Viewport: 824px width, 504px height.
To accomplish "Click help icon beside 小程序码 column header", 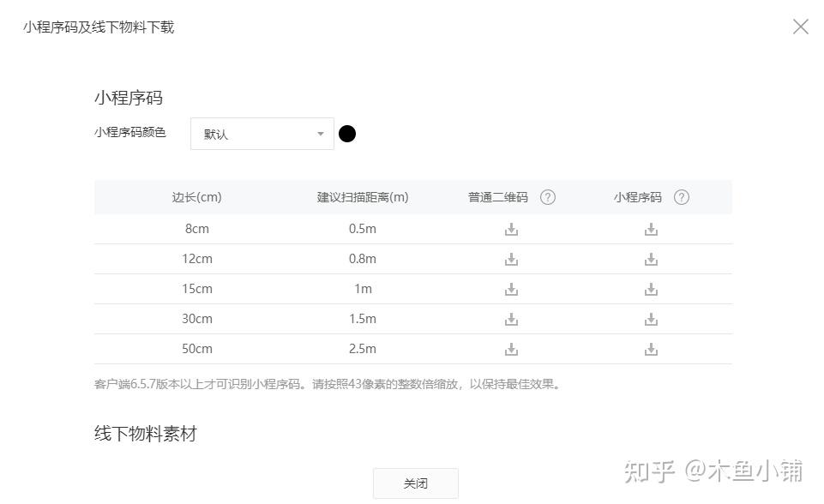I will click(682, 197).
